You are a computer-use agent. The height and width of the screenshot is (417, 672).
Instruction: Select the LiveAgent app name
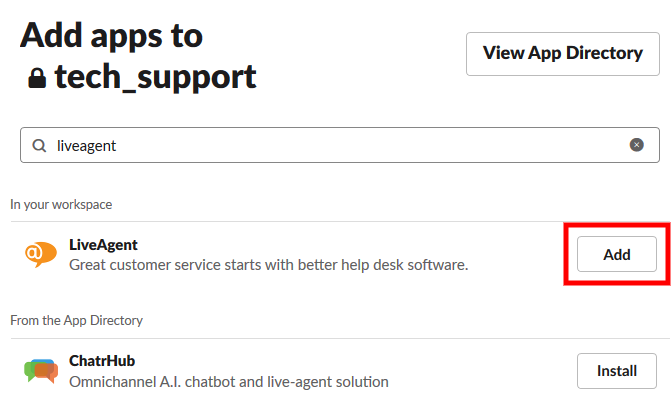coord(103,244)
